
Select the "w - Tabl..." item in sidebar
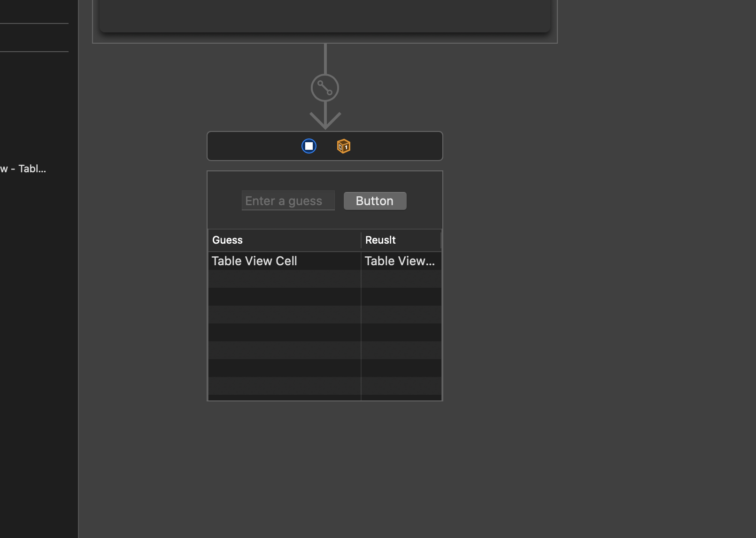[x=23, y=169]
